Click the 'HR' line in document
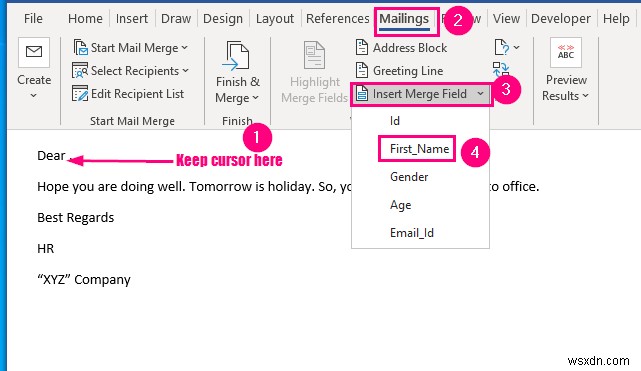Viewport: 641px width, 371px height. point(45,248)
